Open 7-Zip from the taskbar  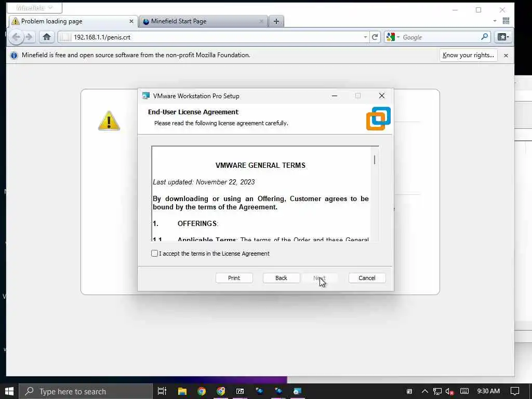click(240, 391)
